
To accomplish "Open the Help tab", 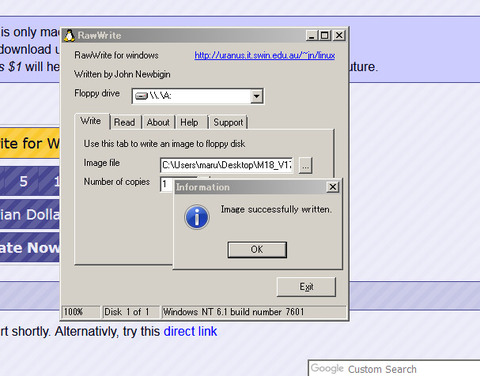I will (189, 122).
